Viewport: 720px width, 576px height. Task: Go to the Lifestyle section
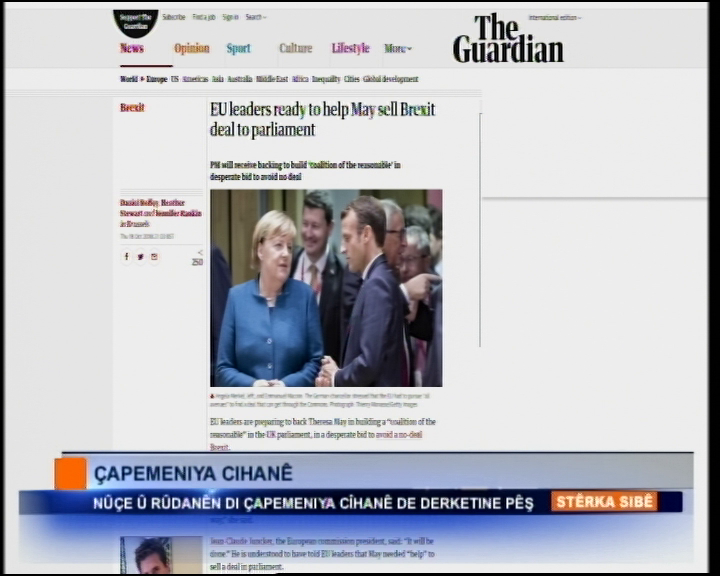click(350, 48)
